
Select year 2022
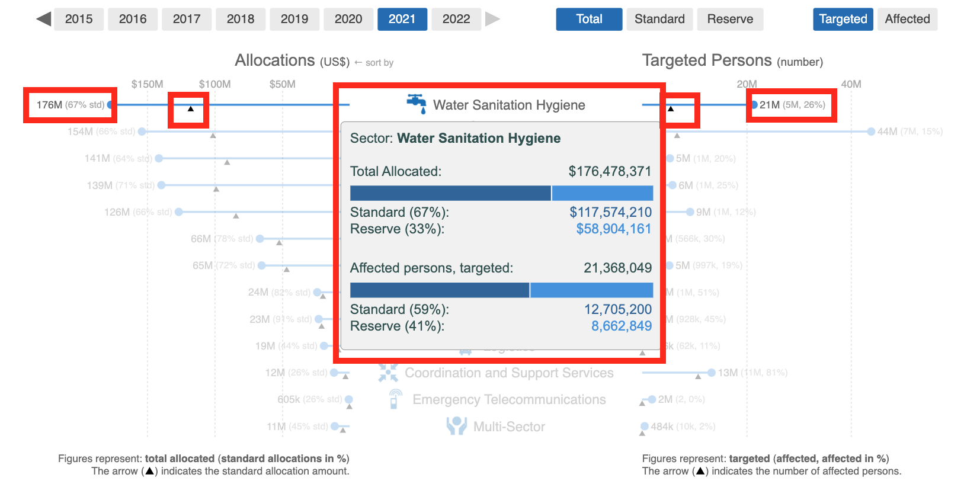[456, 19]
